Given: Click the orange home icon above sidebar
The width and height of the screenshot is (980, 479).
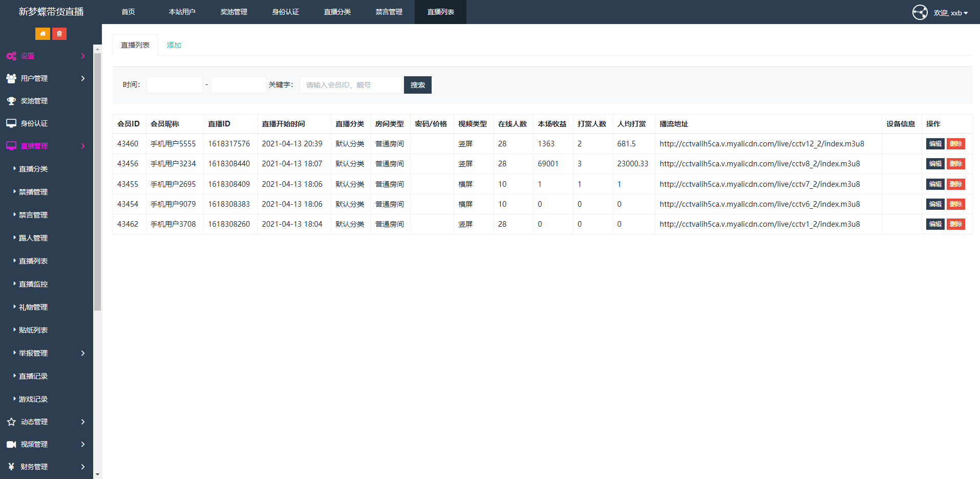Looking at the screenshot, I should point(42,33).
